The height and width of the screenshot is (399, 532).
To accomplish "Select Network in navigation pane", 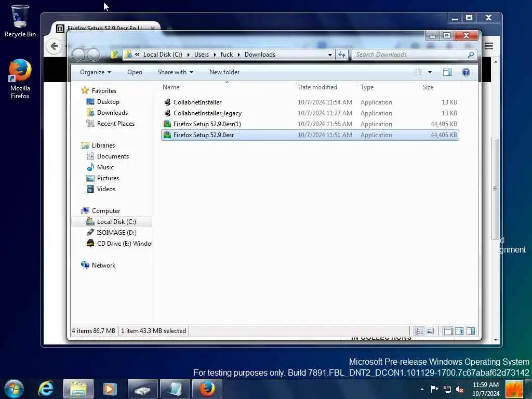I will (x=103, y=265).
